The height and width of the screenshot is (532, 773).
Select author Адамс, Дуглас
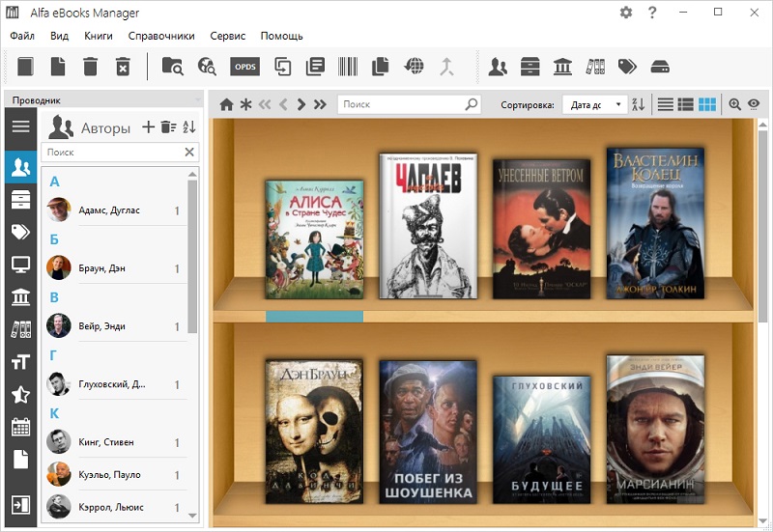[116, 210]
